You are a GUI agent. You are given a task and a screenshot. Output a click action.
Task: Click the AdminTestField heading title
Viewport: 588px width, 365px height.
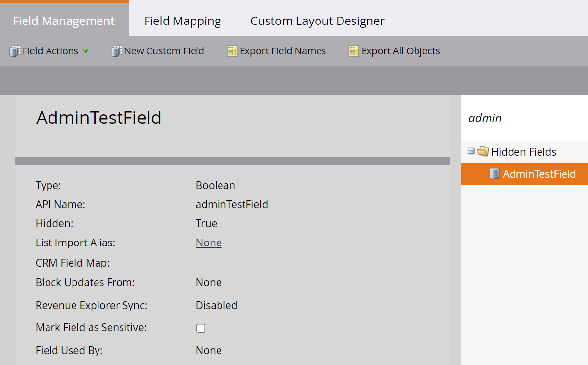pos(99,118)
